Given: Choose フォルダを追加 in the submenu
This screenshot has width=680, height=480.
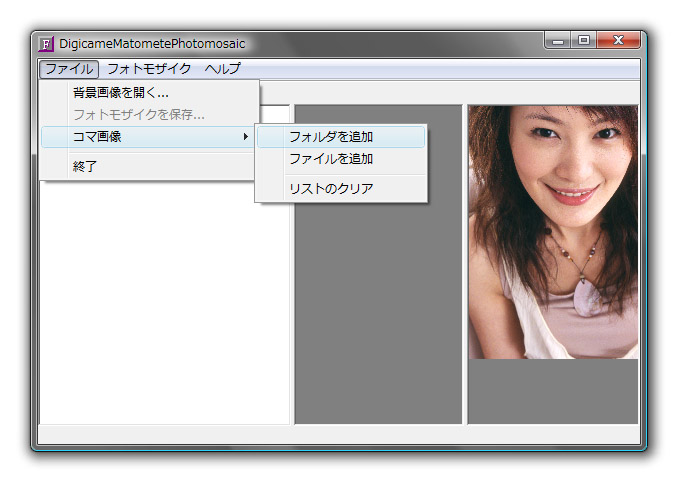Looking at the screenshot, I should (x=341, y=137).
